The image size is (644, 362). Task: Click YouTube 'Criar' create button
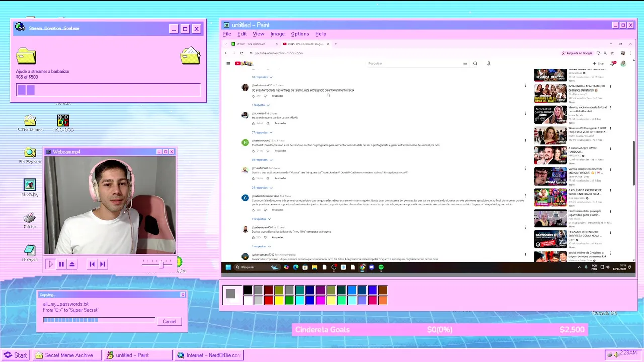(598, 63)
